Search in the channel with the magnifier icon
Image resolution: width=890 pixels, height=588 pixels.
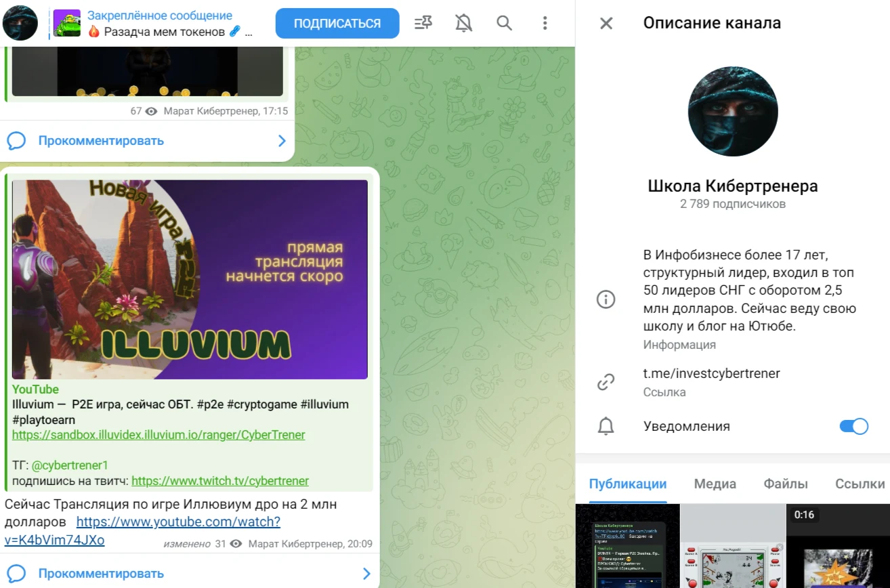(505, 24)
